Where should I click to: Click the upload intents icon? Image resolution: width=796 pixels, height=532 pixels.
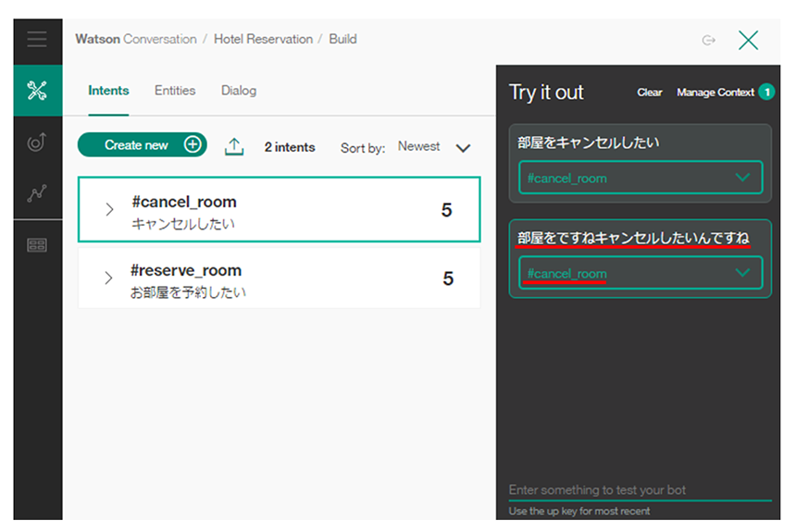[234, 147]
